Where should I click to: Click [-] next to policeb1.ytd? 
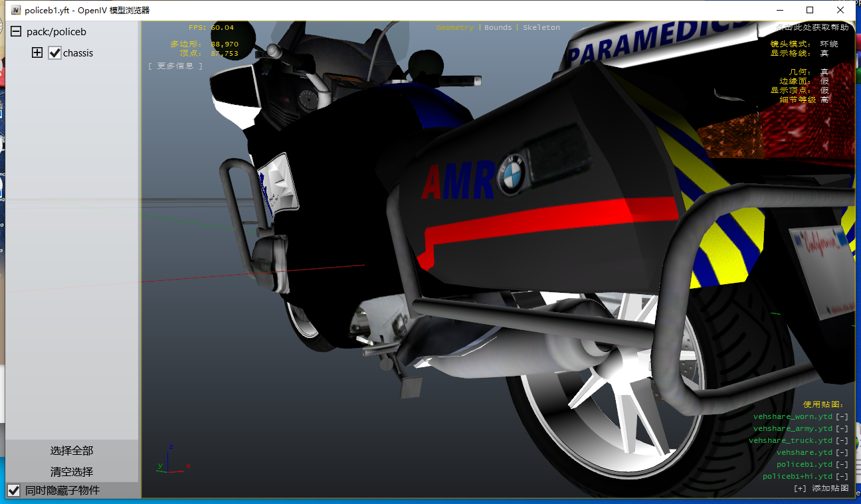[x=842, y=465]
